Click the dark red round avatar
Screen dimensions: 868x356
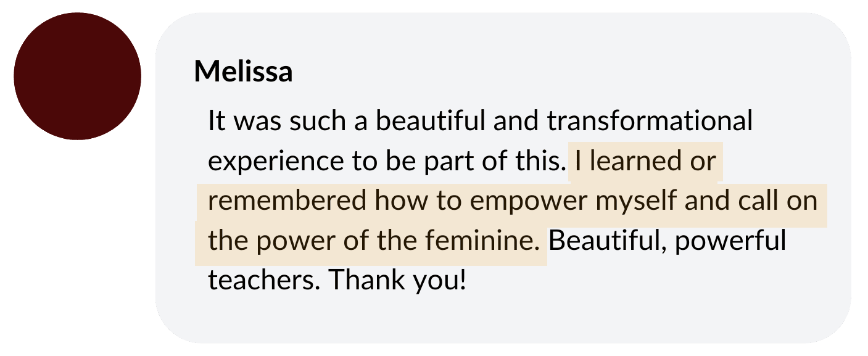point(78,76)
